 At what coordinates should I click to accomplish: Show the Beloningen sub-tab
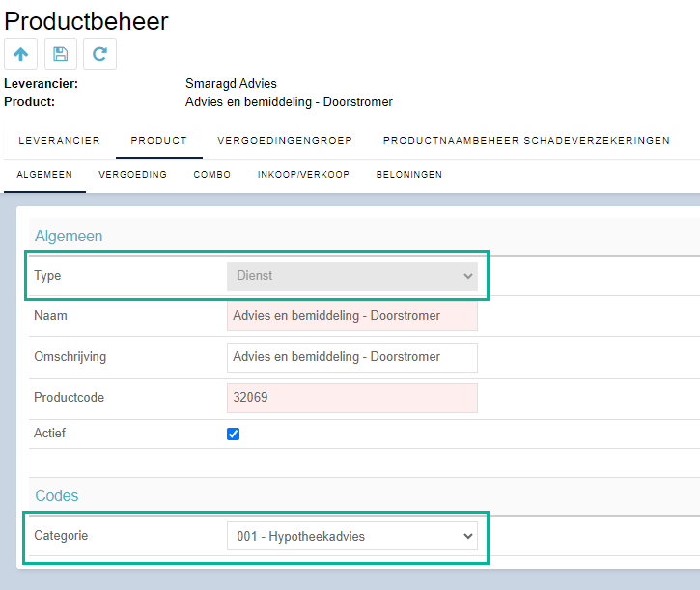[x=409, y=175]
